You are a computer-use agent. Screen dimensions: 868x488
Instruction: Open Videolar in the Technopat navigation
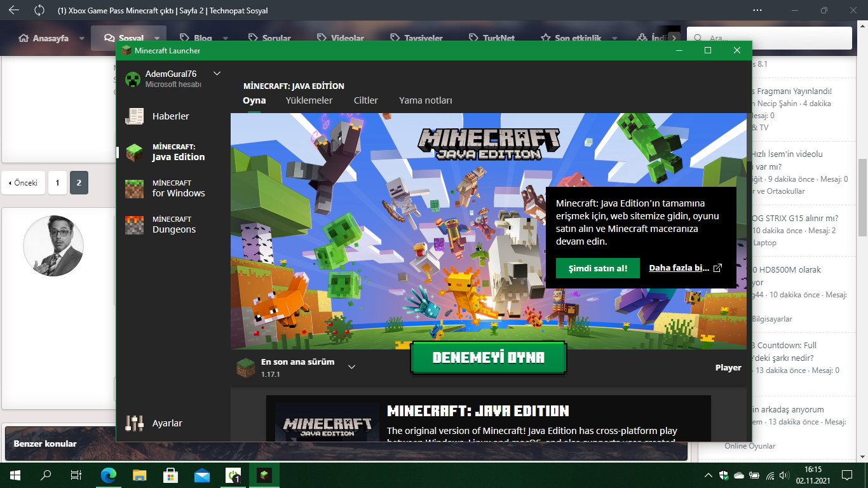(340, 38)
